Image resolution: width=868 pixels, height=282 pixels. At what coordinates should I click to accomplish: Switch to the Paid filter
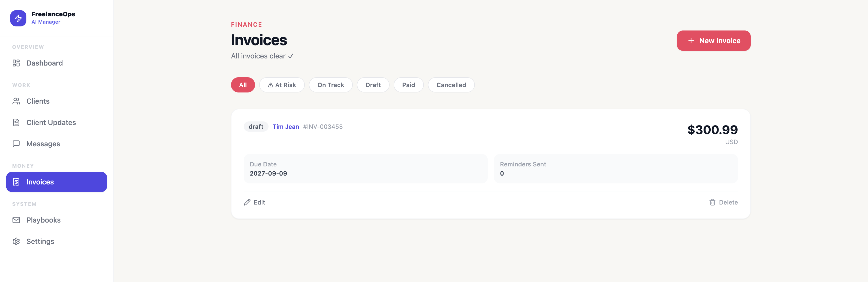tap(408, 85)
